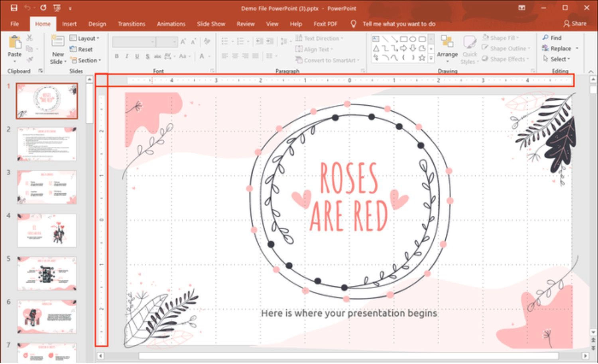The width and height of the screenshot is (598, 364).
Task: Click the Reset slide button
Action: pos(81,49)
